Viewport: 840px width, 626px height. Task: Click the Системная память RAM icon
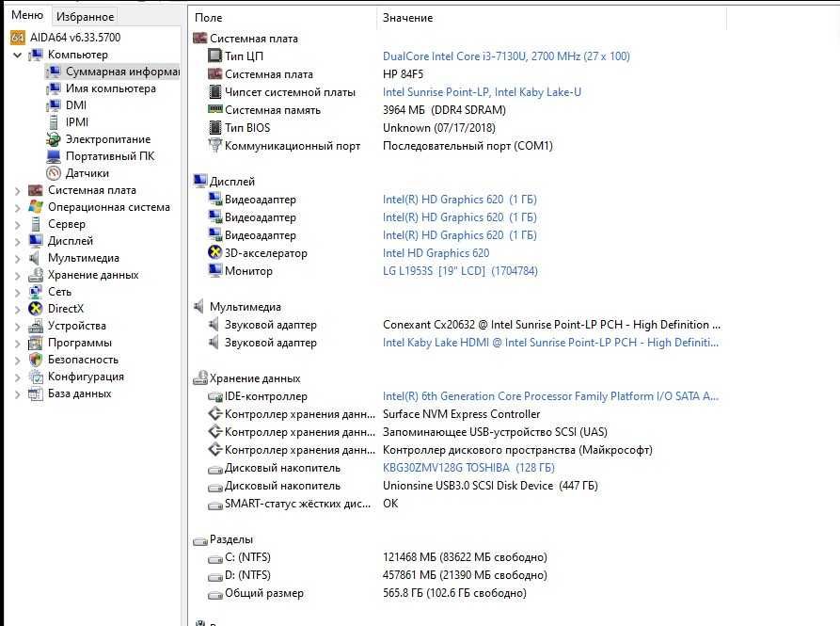214,109
